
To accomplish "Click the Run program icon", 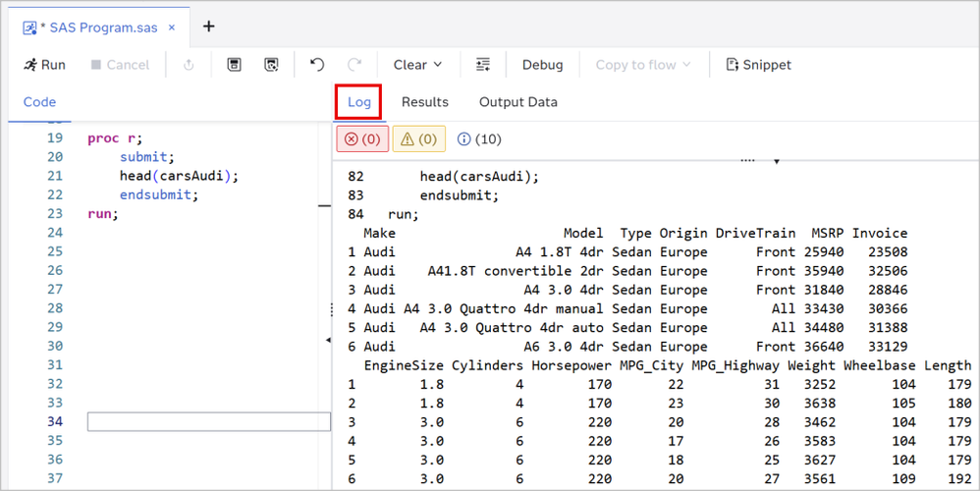I will click(44, 65).
